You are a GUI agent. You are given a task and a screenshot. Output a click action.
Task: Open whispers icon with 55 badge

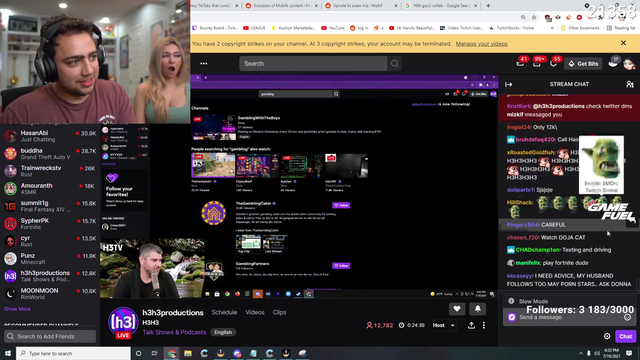553,63
